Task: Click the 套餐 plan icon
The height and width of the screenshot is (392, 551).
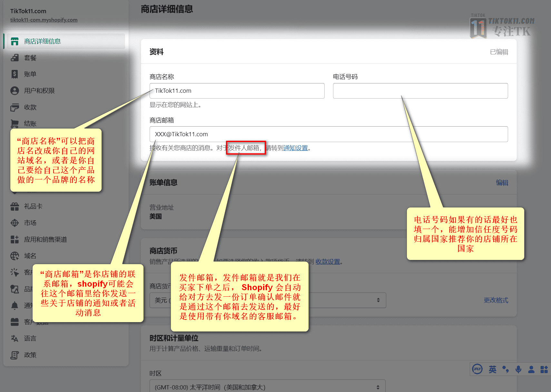Action: (15, 58)
